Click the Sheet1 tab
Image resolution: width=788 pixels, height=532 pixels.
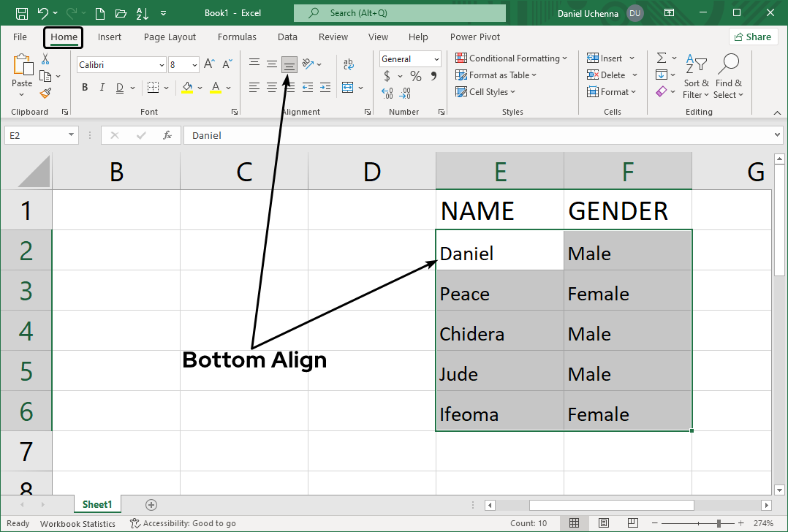pos(97,504)
